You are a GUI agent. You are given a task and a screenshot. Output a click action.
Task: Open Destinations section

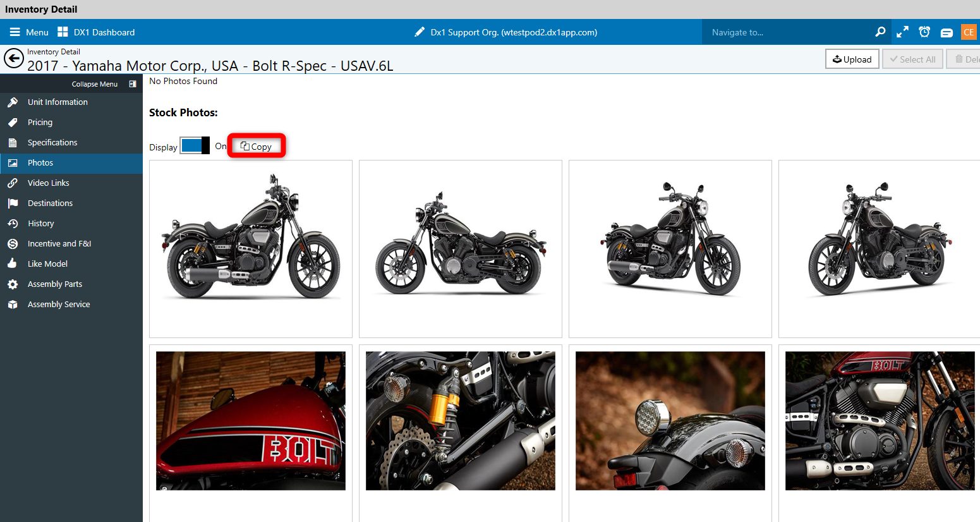coord(71,203)
